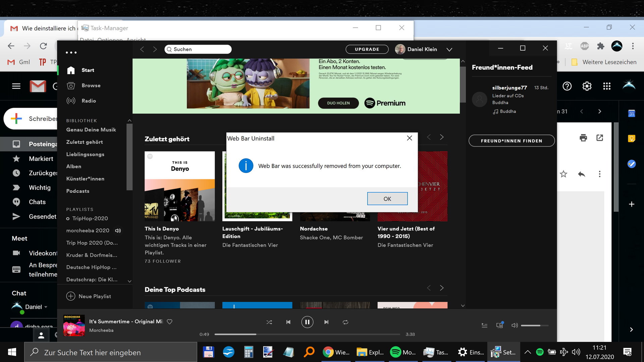Open Google Keep side panel icon
This screenshot has height=362, width=644.
(x=631, y=138)
